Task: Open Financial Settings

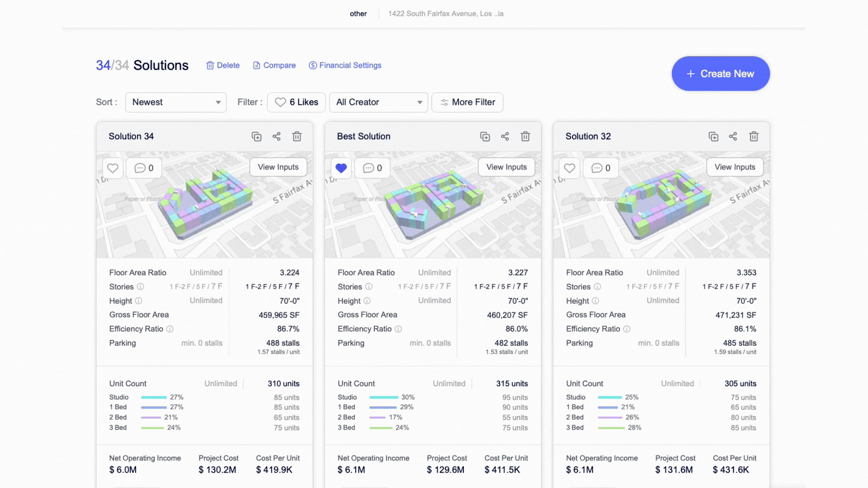Action: (x=345, y=66)
